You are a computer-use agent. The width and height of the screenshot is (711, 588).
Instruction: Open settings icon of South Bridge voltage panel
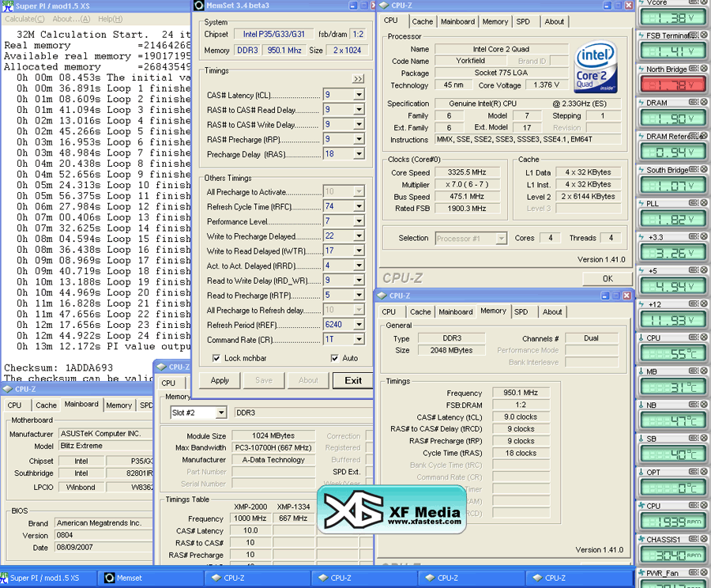(x=694, y=169)
